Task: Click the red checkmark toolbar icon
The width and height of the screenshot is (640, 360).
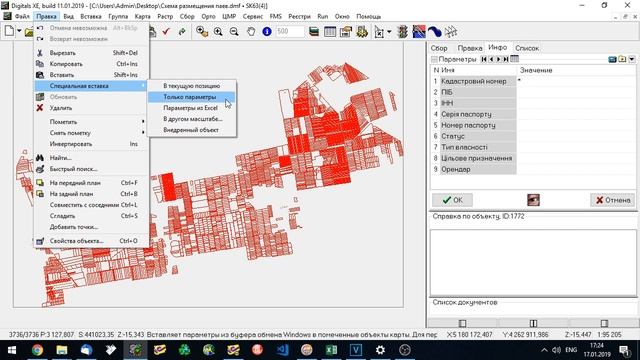Action: point(166,31)
